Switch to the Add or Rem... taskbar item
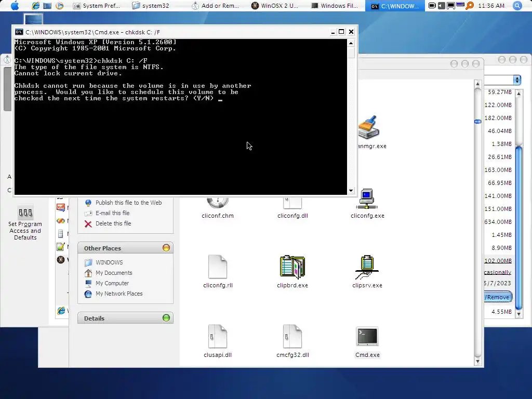The width and height of the screenshot is (532, 399). [215, 5]
